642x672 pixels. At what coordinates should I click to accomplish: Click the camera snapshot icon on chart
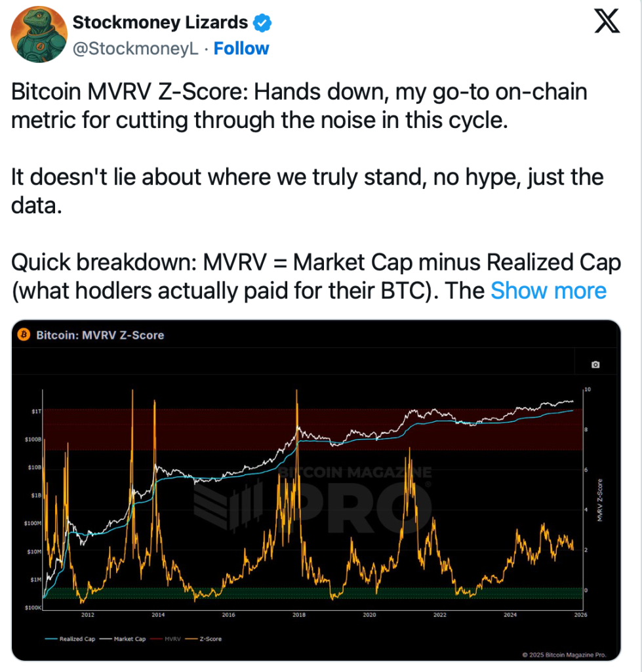point(595,364)
